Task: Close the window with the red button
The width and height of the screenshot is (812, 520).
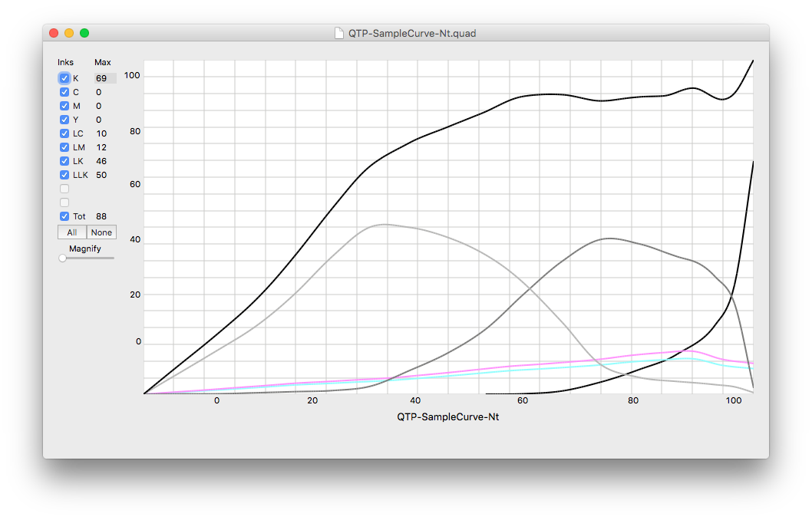Action: 54,33
